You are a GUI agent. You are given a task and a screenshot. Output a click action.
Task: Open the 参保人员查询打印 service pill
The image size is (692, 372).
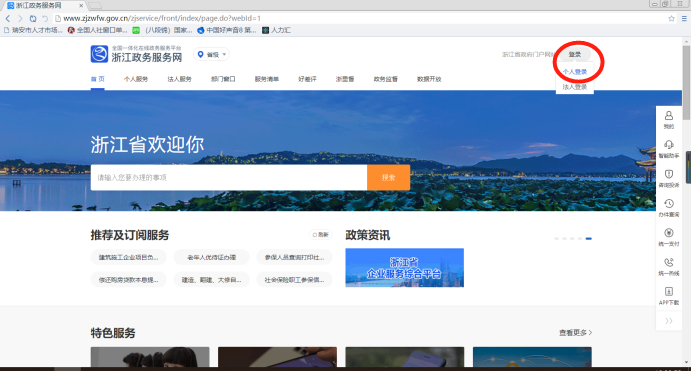tap(294, 257)
